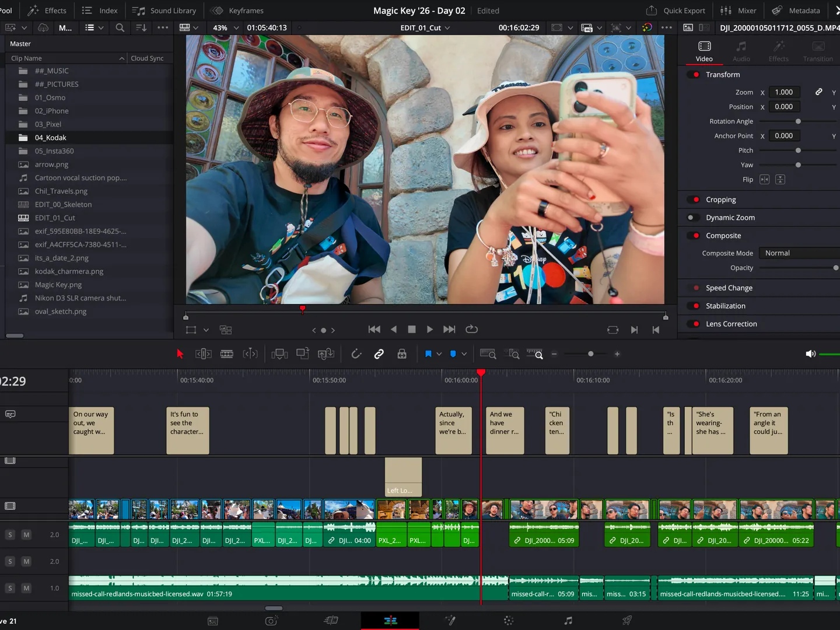Screen dimensions: 840x630
Task: Open the search magnifier in media pool
Action: 120,27
